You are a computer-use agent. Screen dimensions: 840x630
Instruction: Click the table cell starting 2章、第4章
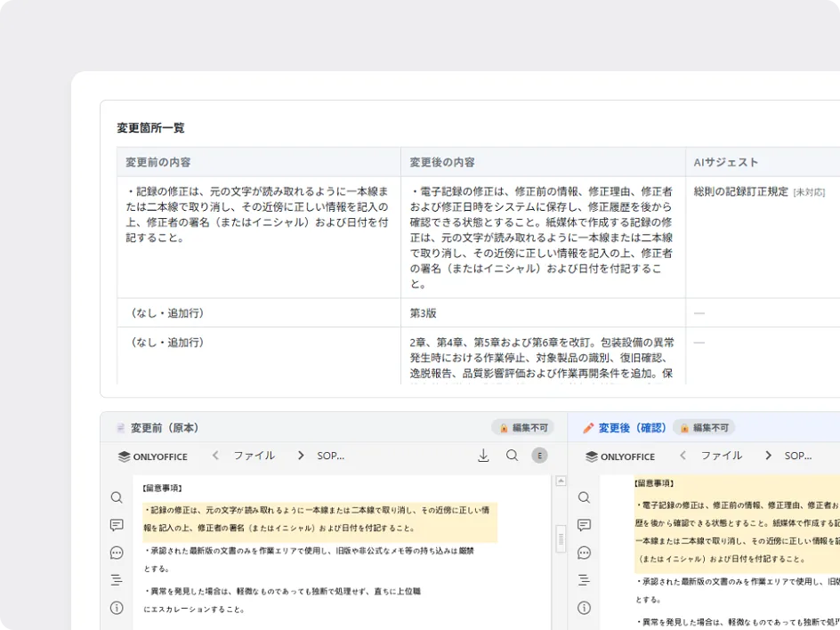542,358
